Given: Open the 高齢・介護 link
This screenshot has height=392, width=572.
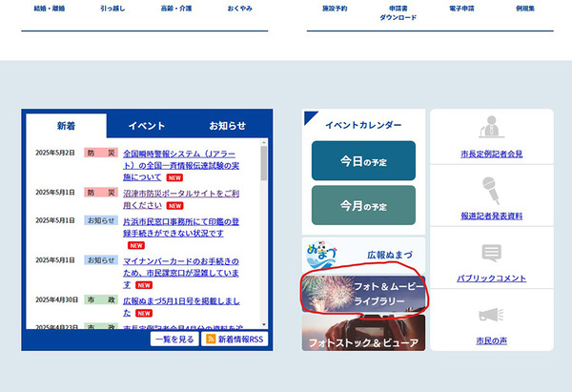Looking at the screenshot, I should pyautogui.click(x=176, y=8).
